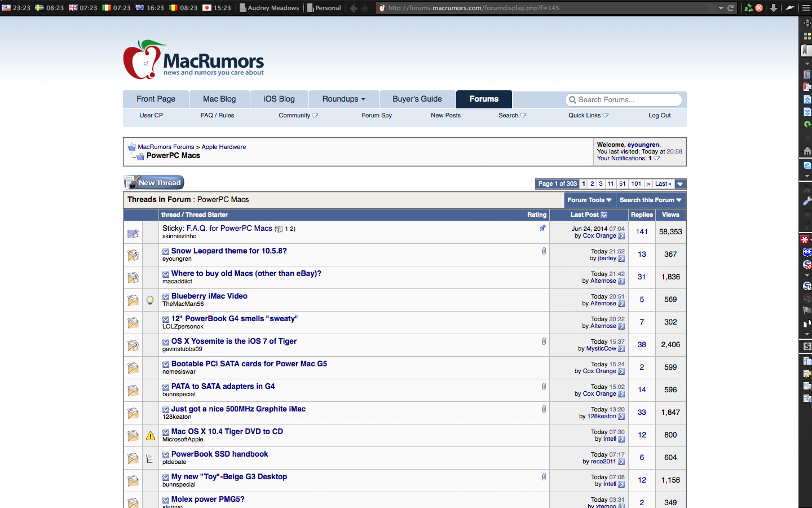Open the Quick Links dropdown

tap(588, 115)
